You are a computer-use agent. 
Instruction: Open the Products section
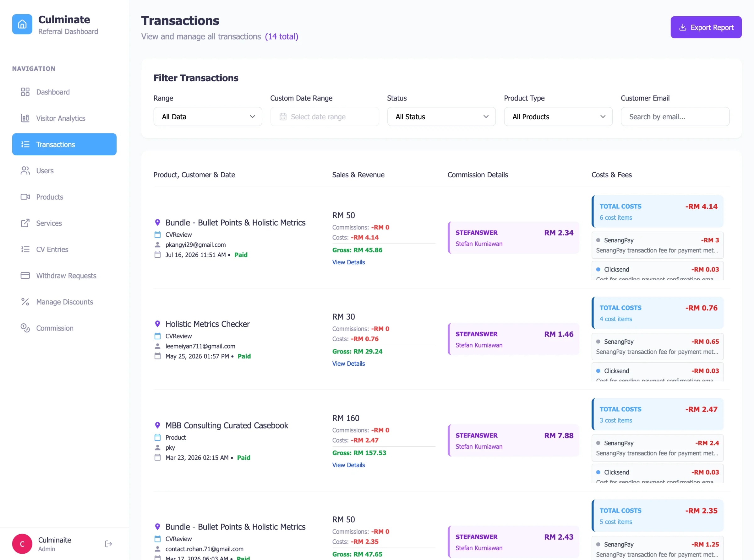[64, 197]
